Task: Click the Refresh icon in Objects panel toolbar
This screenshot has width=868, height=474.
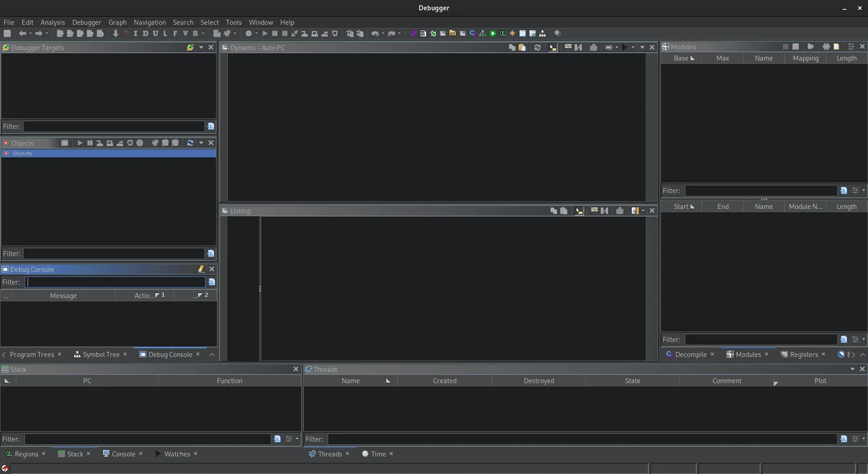Action: click(190, 143)
